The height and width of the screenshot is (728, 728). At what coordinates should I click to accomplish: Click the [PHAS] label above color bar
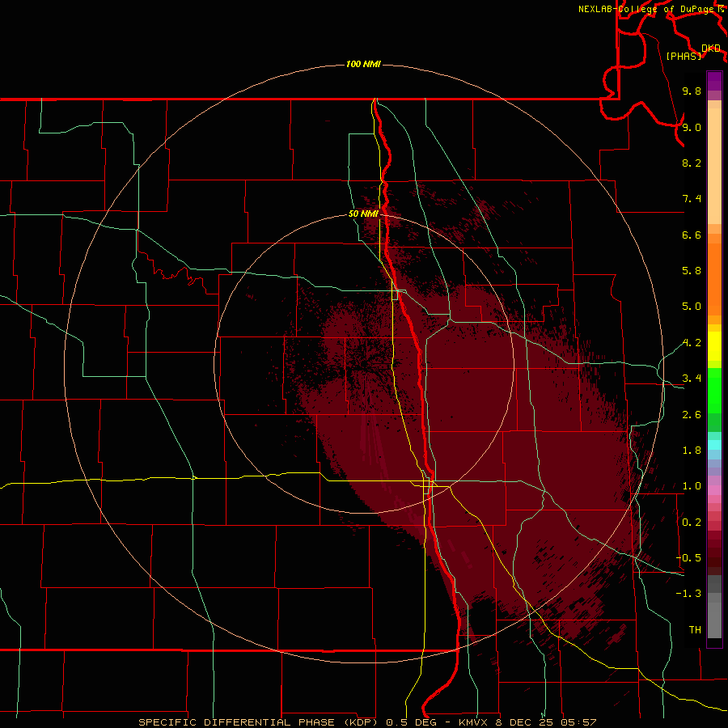pyautogui.click(x=684, y=56)
